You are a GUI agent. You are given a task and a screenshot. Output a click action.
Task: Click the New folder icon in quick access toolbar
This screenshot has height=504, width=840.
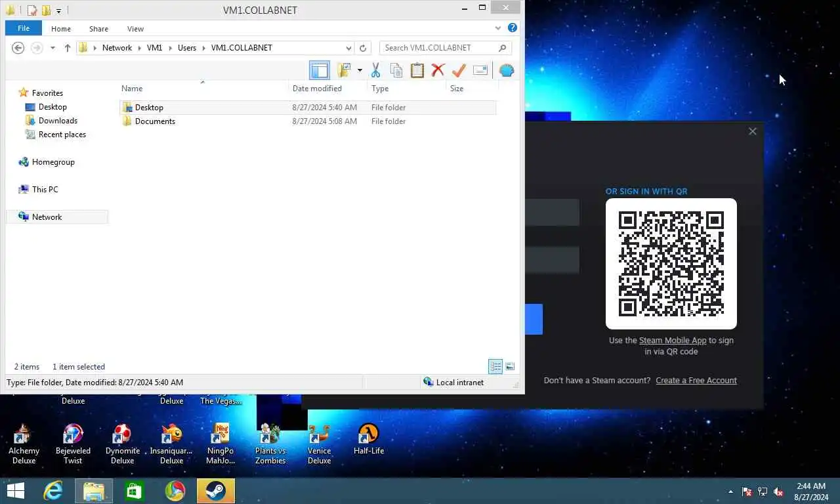(46, 10)
